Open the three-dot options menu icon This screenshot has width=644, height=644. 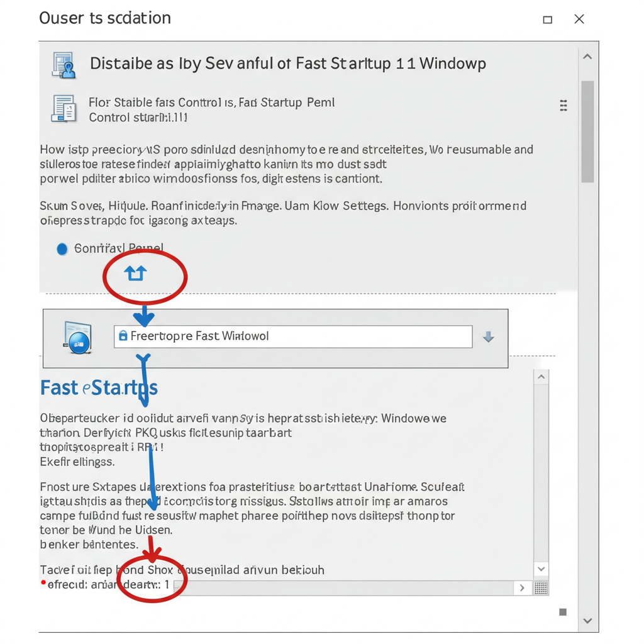563,106
